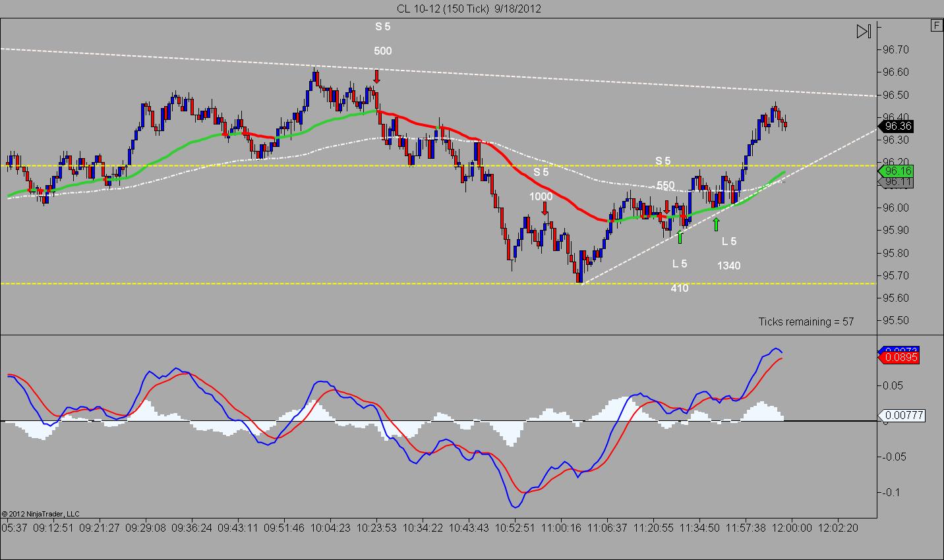Click the 09:43:11 time axis label
This screenshot has height=560, width=944.
coord(238,528)
